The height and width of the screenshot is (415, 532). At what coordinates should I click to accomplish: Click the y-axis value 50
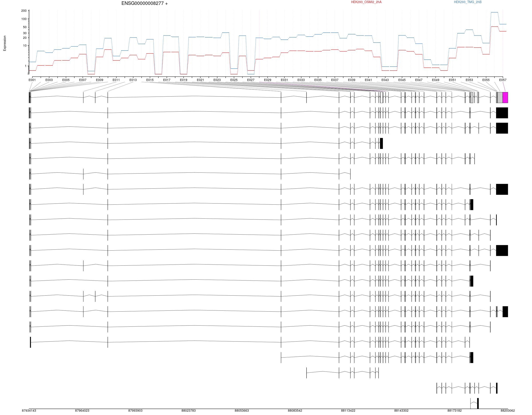click(x=25, y=27)
